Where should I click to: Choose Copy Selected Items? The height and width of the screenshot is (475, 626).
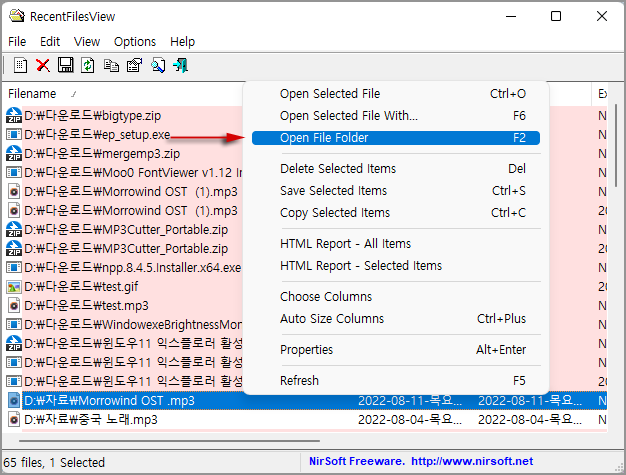(396, 213)
